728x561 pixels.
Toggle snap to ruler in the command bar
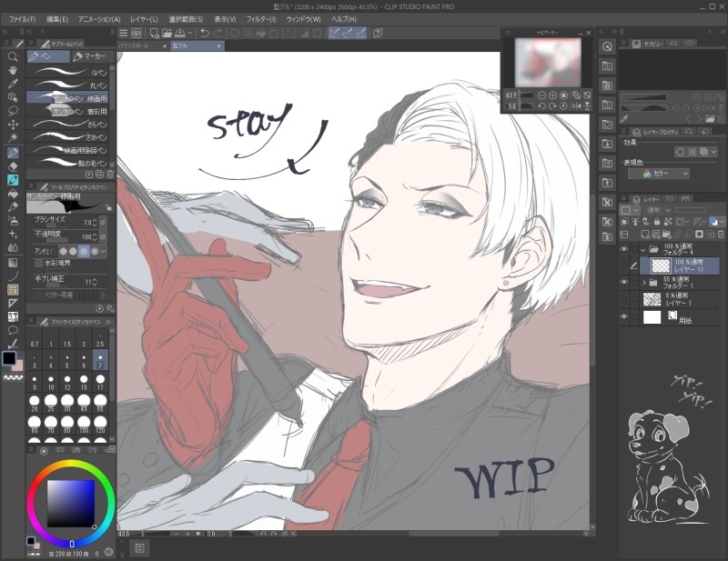[334, 33]
